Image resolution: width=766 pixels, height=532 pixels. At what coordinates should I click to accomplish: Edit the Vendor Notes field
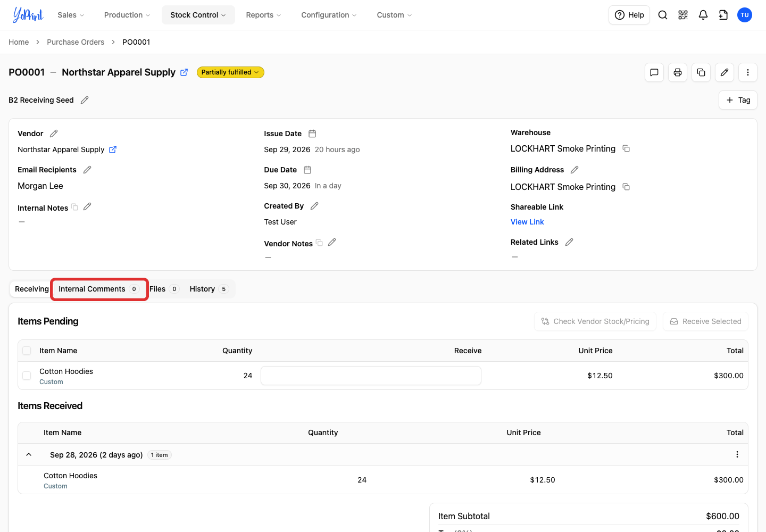click(x=332, y=242)
